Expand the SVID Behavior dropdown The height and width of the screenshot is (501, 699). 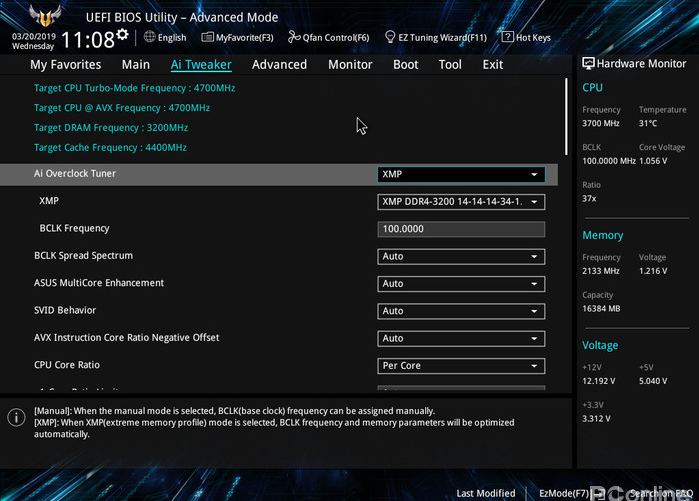pyautogui.click(x=461, y=311)
